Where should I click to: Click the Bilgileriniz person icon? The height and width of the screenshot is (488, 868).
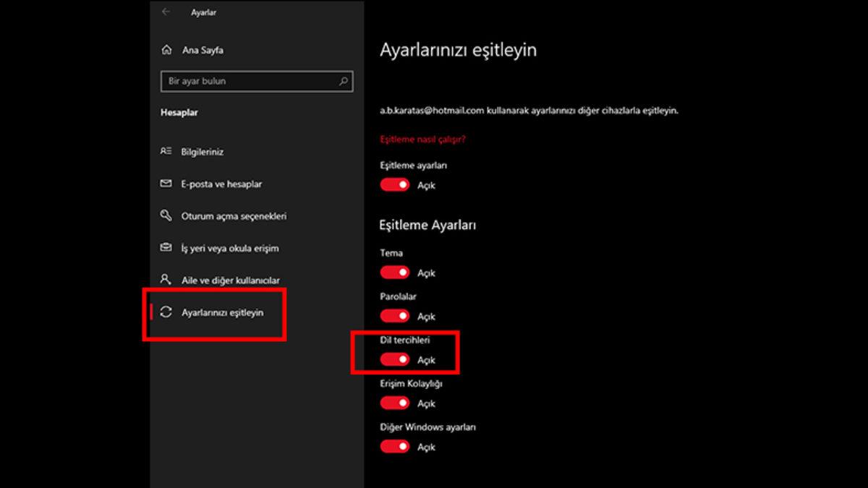[167, 151]
